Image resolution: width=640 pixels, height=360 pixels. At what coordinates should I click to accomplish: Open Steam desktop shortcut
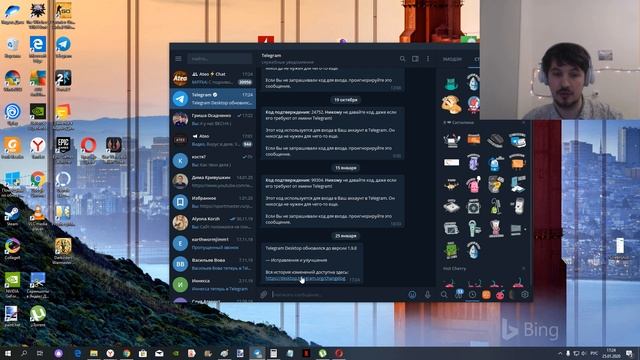12,216
